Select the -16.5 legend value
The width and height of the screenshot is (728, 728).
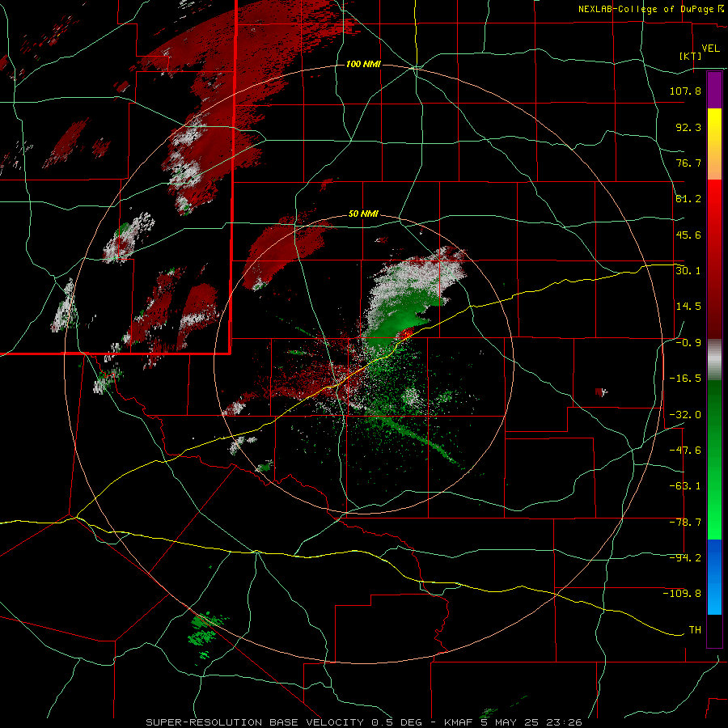[685, 379]
